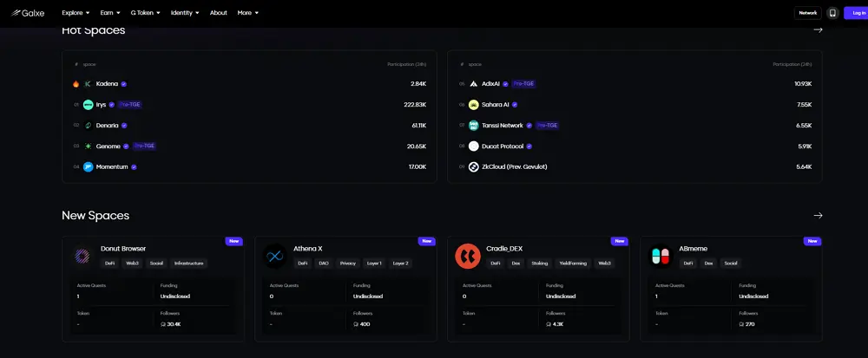This screenshot has width=868, height=358.
Task: Click the Pre-TGE tag on Genome
Action: click(x=144, y=146)
